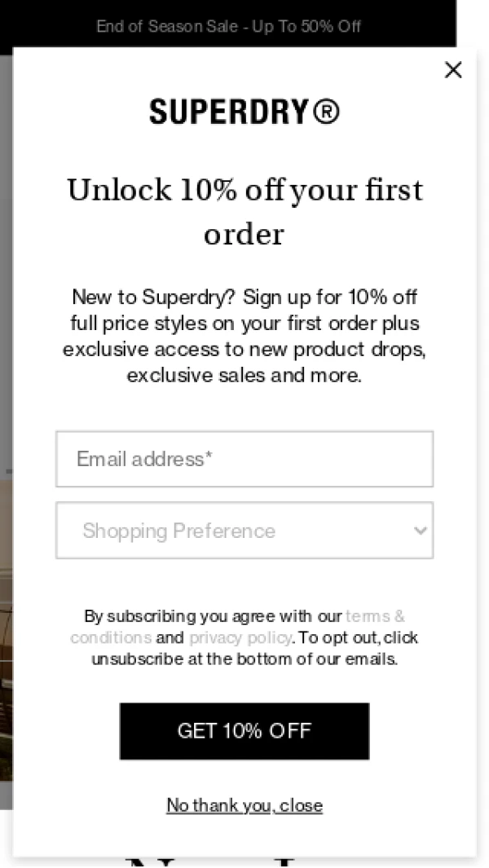Click the hero image behind the popup
Viewport: 489px width, 868px height.
tap(6, 631)
